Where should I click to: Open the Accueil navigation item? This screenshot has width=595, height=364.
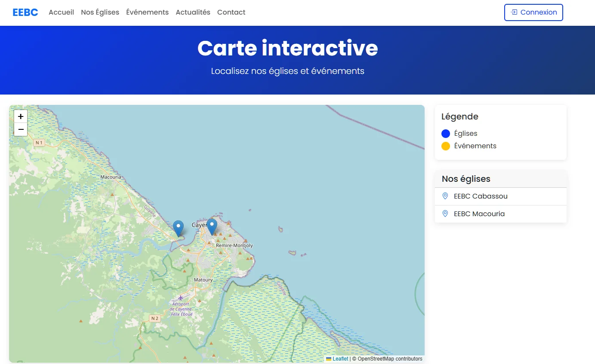(x=61, y=12)
